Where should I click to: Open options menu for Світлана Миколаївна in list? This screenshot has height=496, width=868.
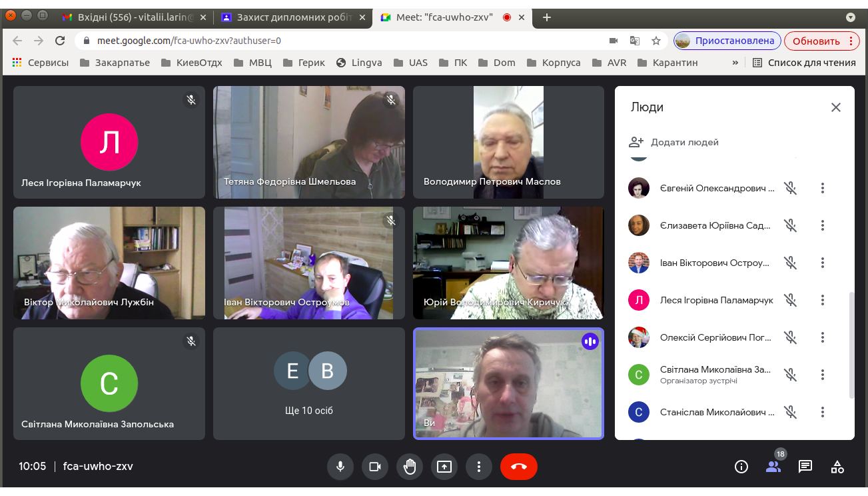tap(823, 375)
